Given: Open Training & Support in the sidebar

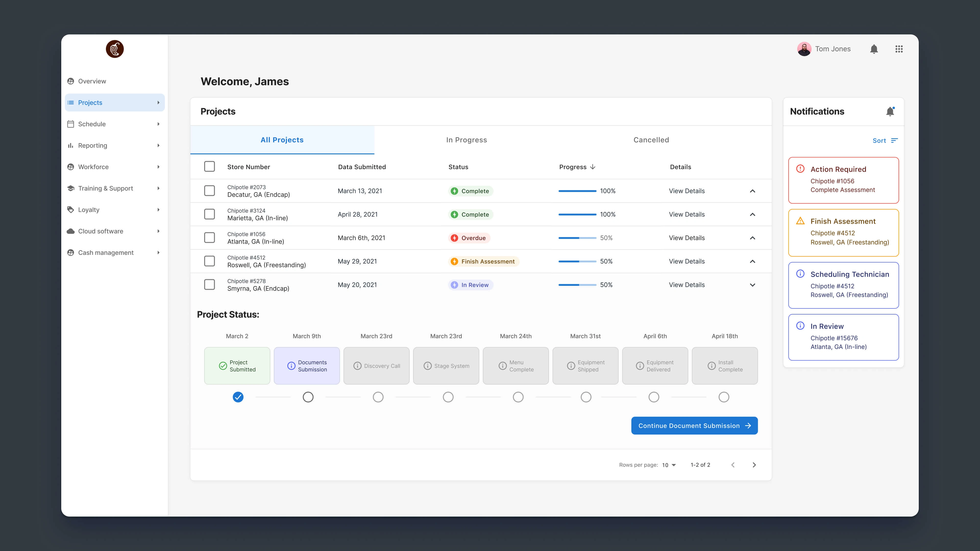Looking at the screenshot, I should [115, 188].
